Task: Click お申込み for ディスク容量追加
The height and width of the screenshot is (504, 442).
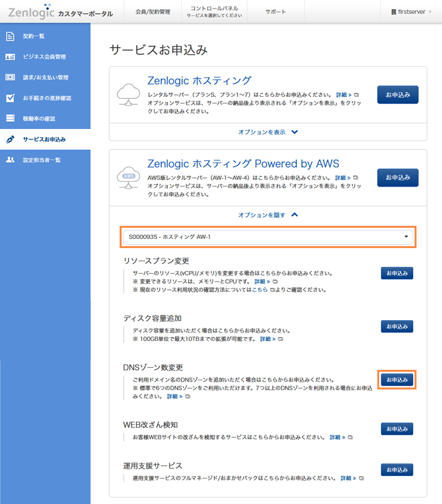Action: point(397,327)
